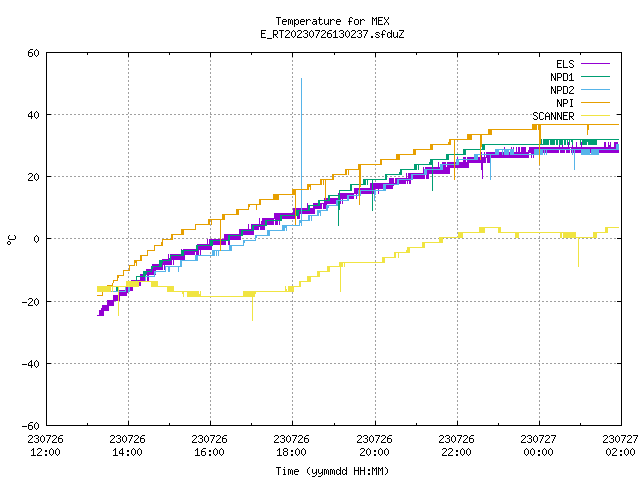The image size is (640, 480).
Task: Click the x-axis tick label 230726 18:00
Action: coord(291,446)
